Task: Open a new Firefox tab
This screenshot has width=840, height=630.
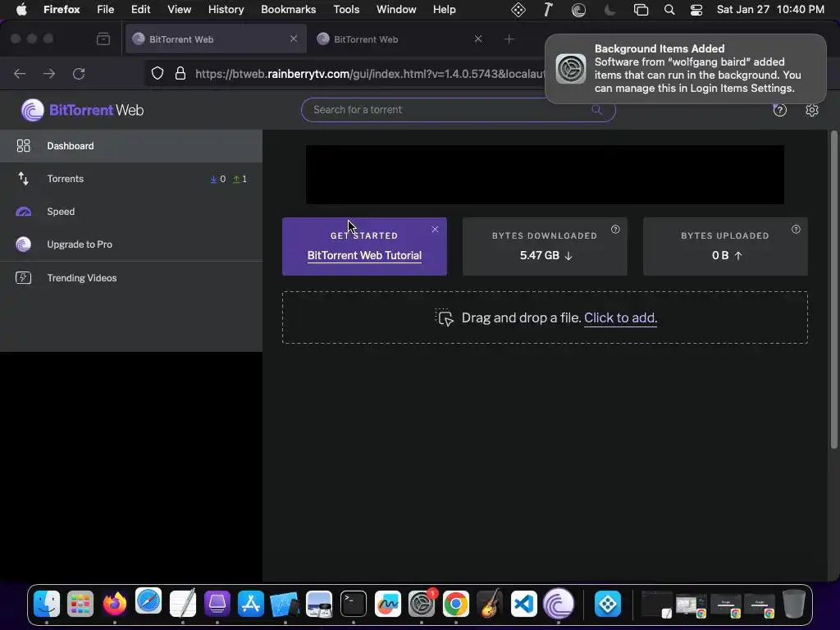Action: pos(509,39)
